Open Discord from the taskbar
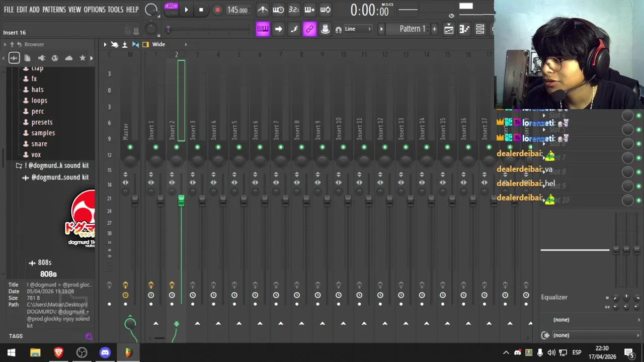This screenshot has width=644, height=362. point(105,352)
